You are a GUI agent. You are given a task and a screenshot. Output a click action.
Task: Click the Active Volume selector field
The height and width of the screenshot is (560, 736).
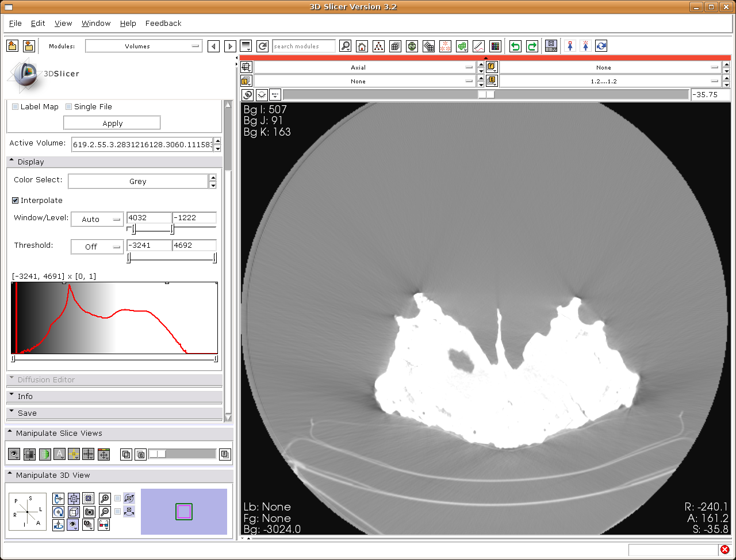point(142,144)
